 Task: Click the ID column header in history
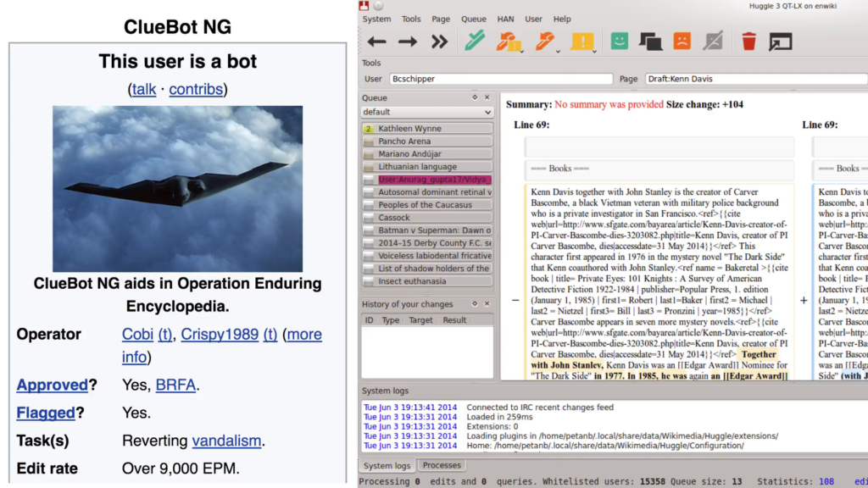click(x=369, y=319)
